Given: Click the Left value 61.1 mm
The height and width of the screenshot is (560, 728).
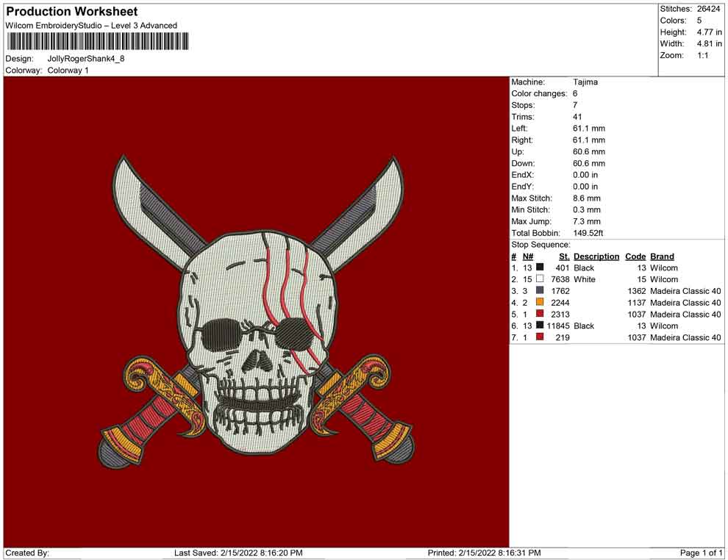Looking at the screenshot, I should (589, 128).
